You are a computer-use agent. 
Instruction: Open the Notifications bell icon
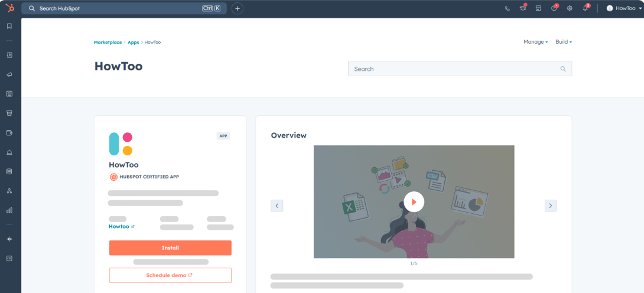586,8
